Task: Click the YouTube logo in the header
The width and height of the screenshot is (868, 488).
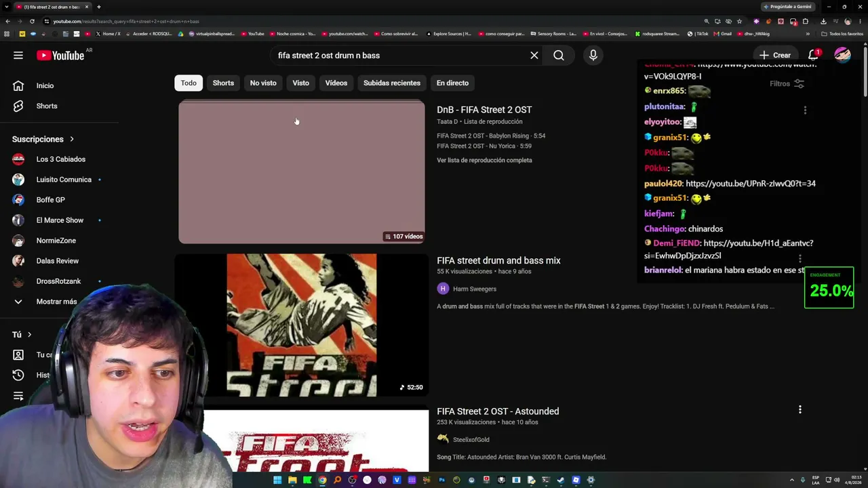Action: 60,56
